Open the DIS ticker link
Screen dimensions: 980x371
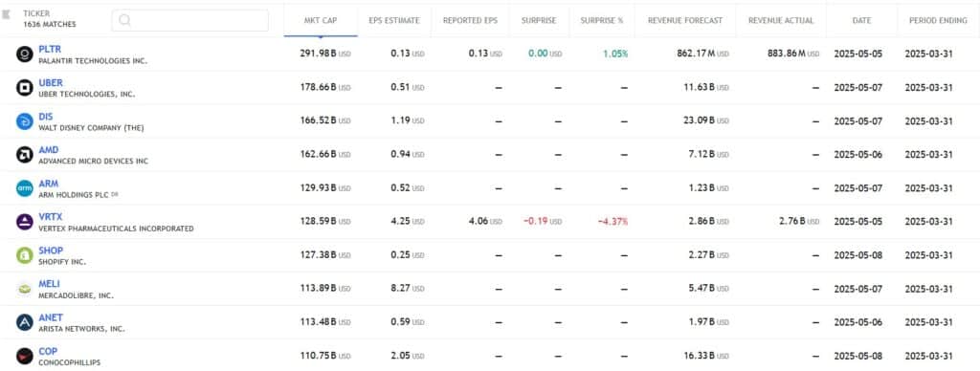[x=46, y=117]
